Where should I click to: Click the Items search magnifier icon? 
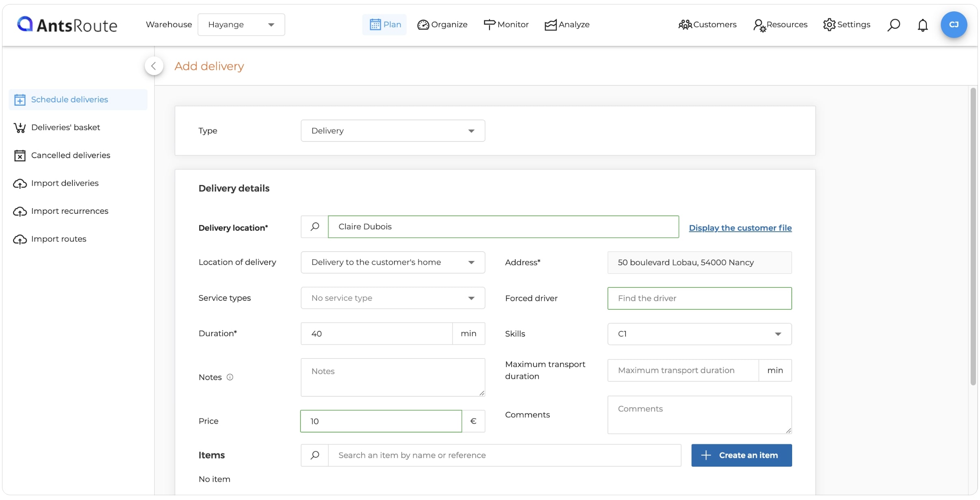[315, 455]
